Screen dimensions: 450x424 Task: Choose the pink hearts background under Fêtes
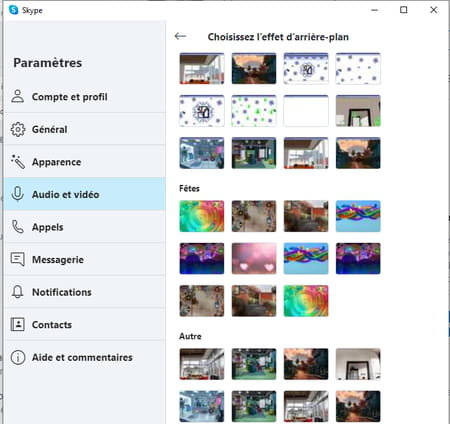pos(254,258)
